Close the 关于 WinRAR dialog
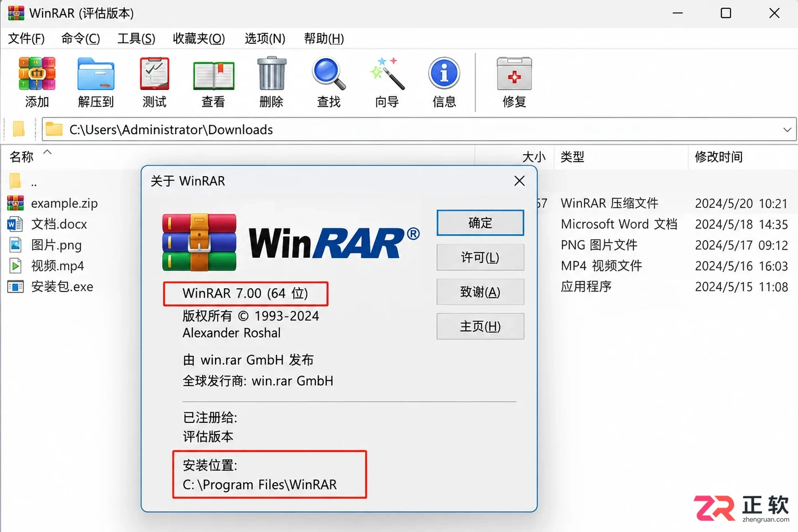 pyautogui.click(x=519, y=181)
